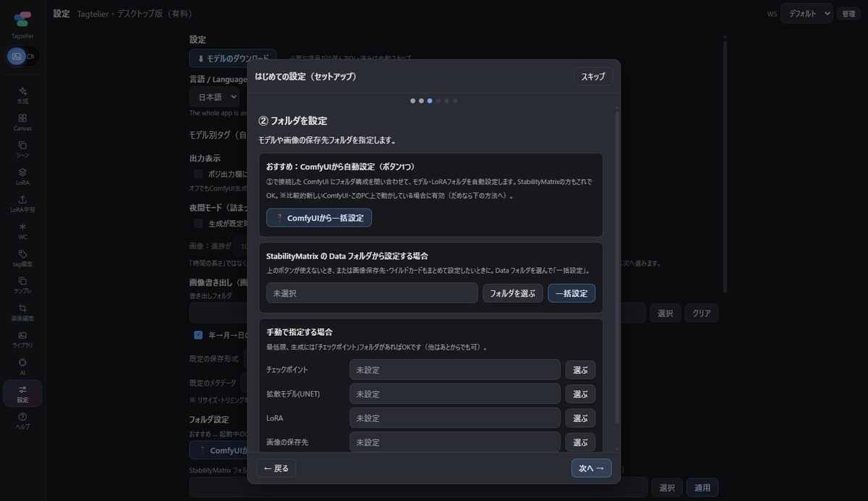Click the おすすめ：ComfyUIから自動設定 heading

tap(341, 167)
